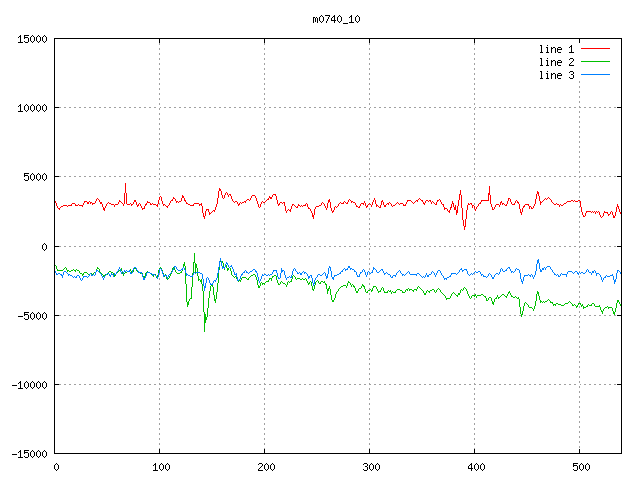Click the blue line sample beside line 3

coord(595,75)
